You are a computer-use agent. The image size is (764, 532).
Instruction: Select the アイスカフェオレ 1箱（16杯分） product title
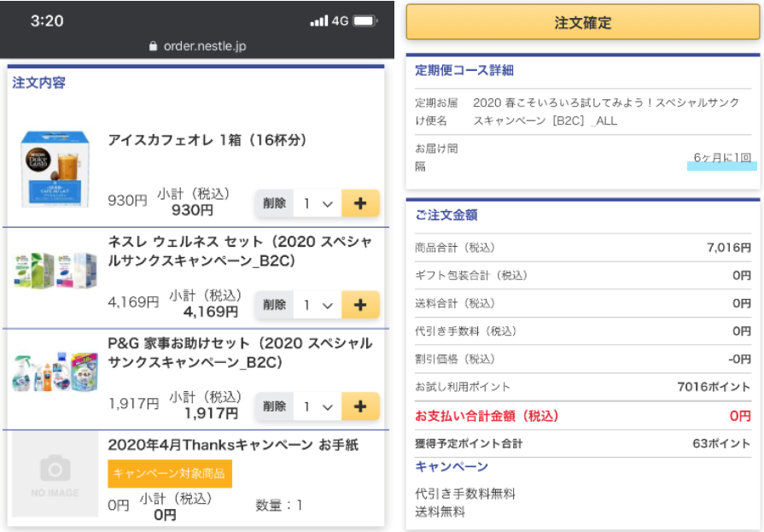(207, 140)
